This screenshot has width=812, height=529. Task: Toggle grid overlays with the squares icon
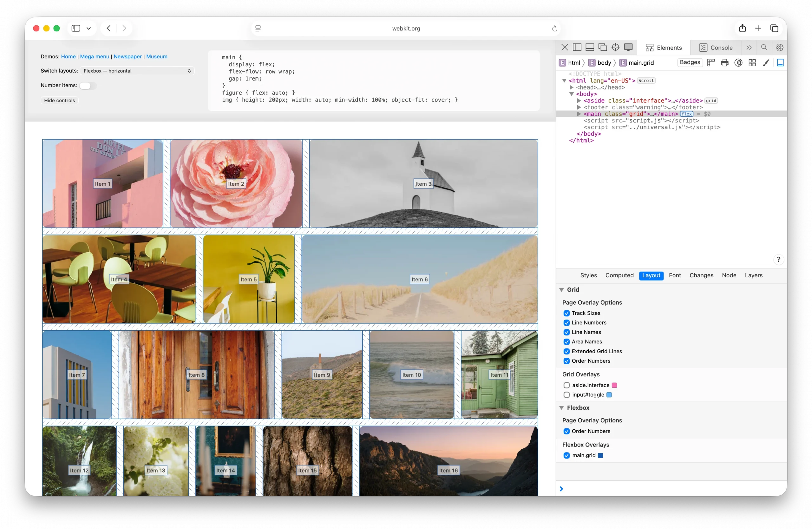[x=752, y=63]
